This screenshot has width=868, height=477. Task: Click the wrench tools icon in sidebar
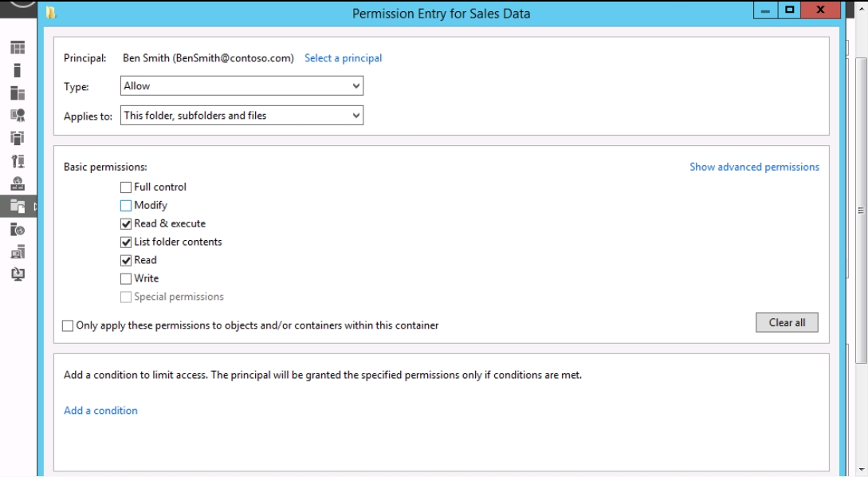(x=17, y=162)
